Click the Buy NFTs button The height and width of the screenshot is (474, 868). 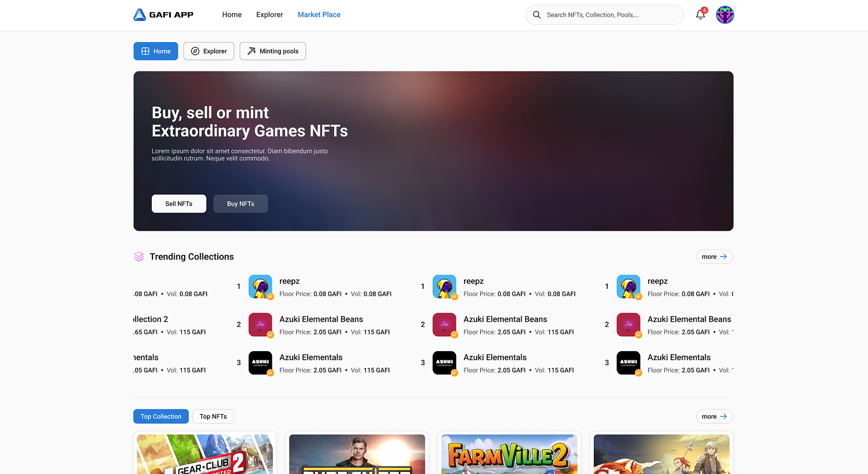pyautogui.click(x=241, y=204)
